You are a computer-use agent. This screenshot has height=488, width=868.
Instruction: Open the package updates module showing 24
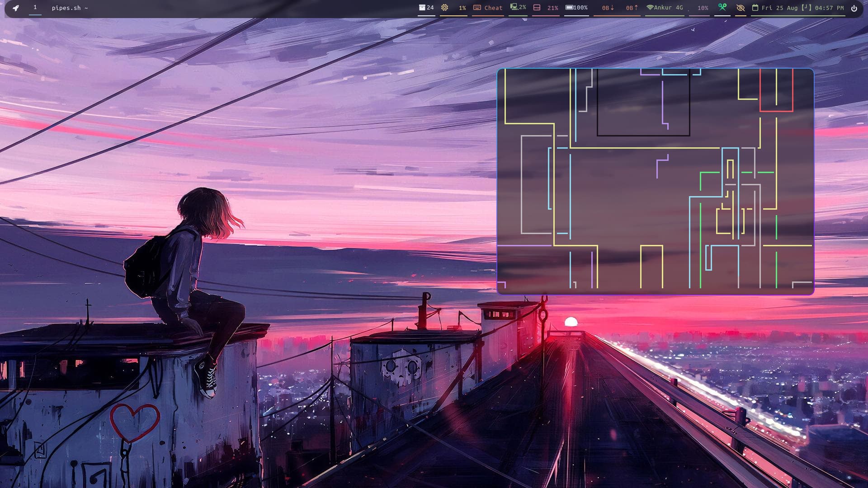pyautogui.click(x=426, y=8)
